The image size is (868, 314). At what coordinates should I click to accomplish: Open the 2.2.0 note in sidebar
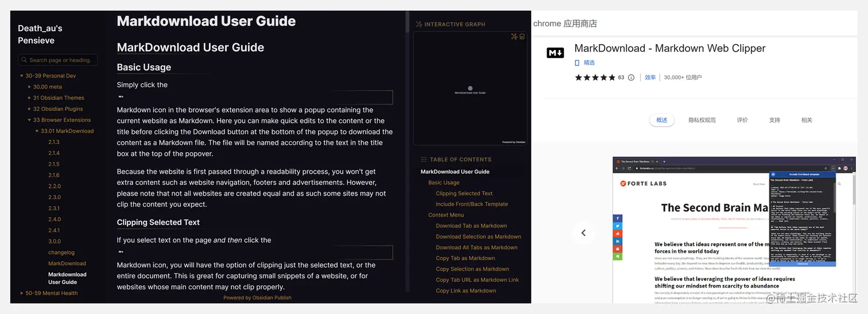click(55, 187)
